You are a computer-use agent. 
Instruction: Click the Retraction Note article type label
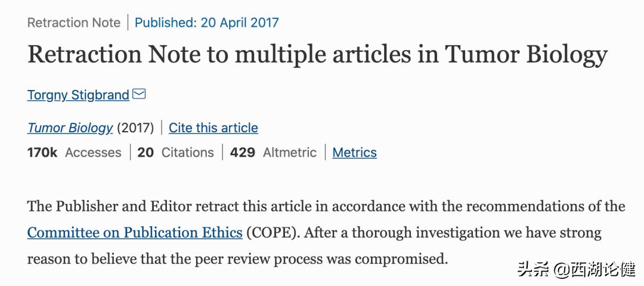pyautogui.click(x=74, y=23)
